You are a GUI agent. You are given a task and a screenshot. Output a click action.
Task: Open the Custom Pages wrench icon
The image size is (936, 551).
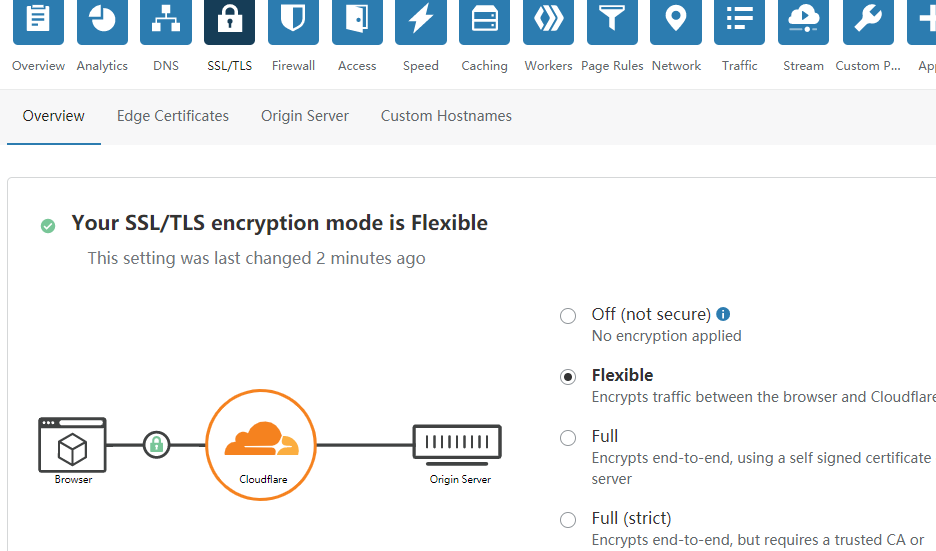(868, 21)
